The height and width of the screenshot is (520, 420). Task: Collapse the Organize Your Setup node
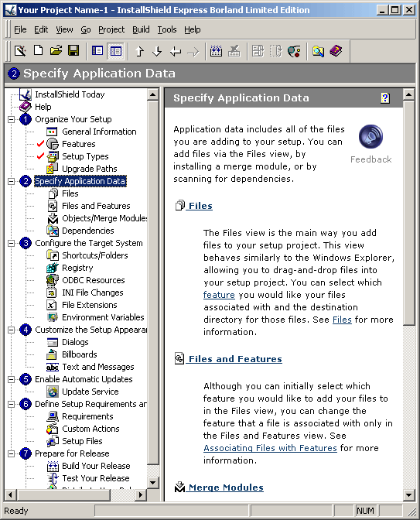point(12,119)
